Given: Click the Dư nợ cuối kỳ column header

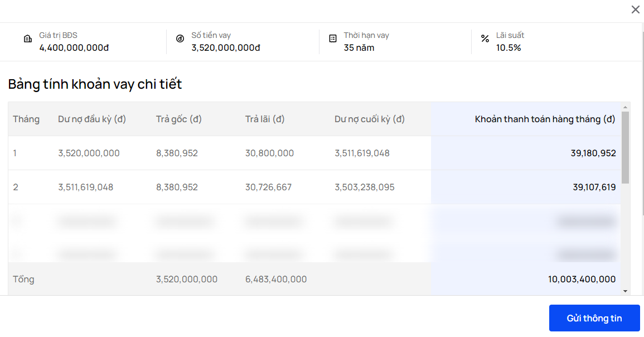Looking at the screenshot, I should 370,119.
